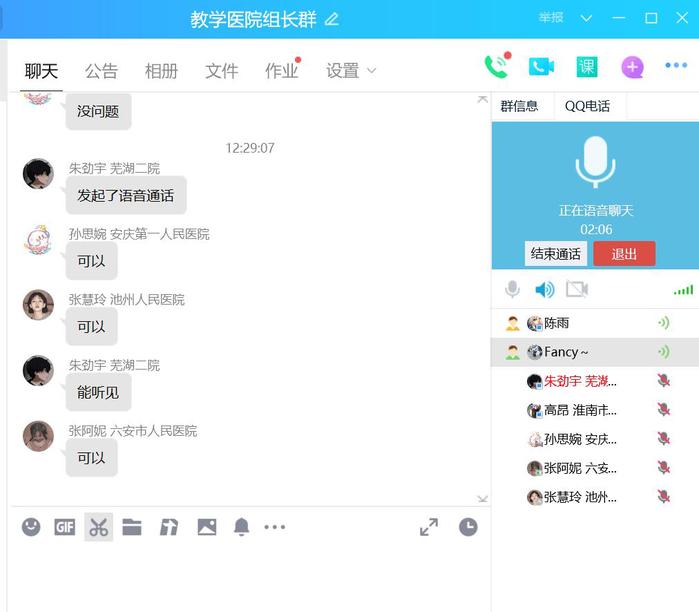This screenshot has height=612, width=699.
Task: Switch to the QQ电话 tab
Action: point(587,106)
